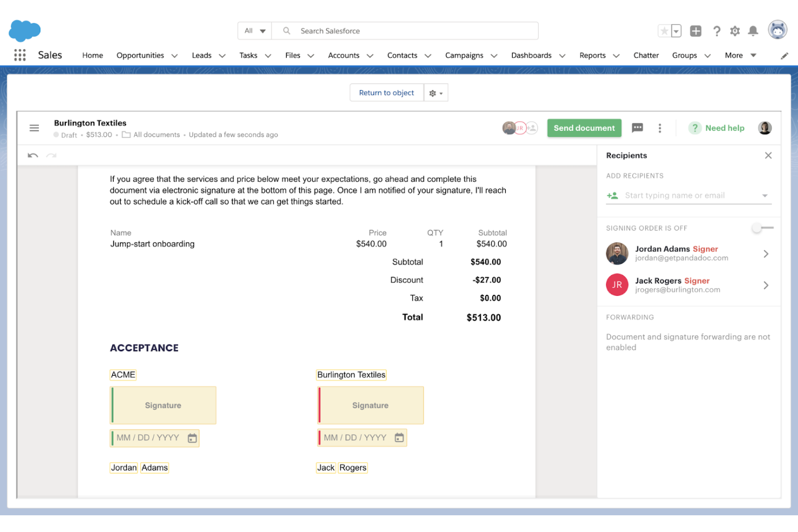The image size is (798, 532).
Task: Open the App Launcher waffle icon
Action: click(19, 55)
